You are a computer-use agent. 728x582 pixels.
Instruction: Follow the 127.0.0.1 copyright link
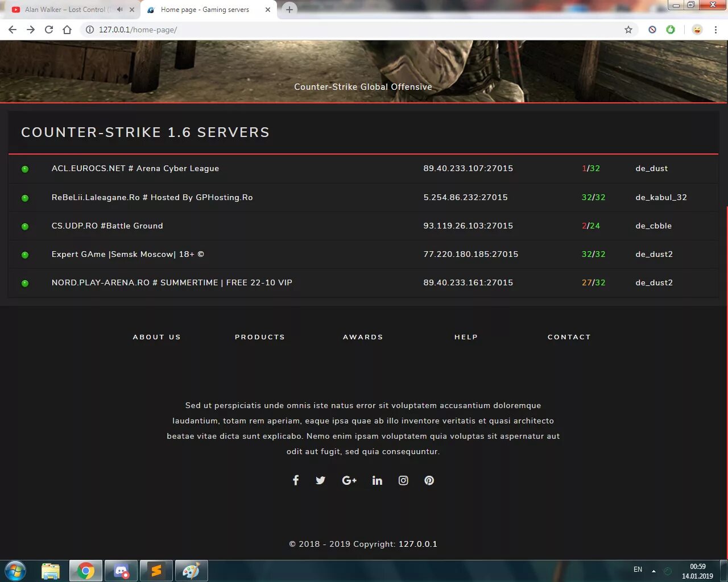(x=418, y=544)
